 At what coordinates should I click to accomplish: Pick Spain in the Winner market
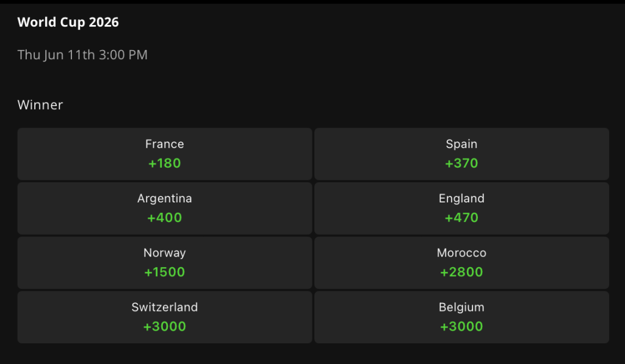[461, 154]
